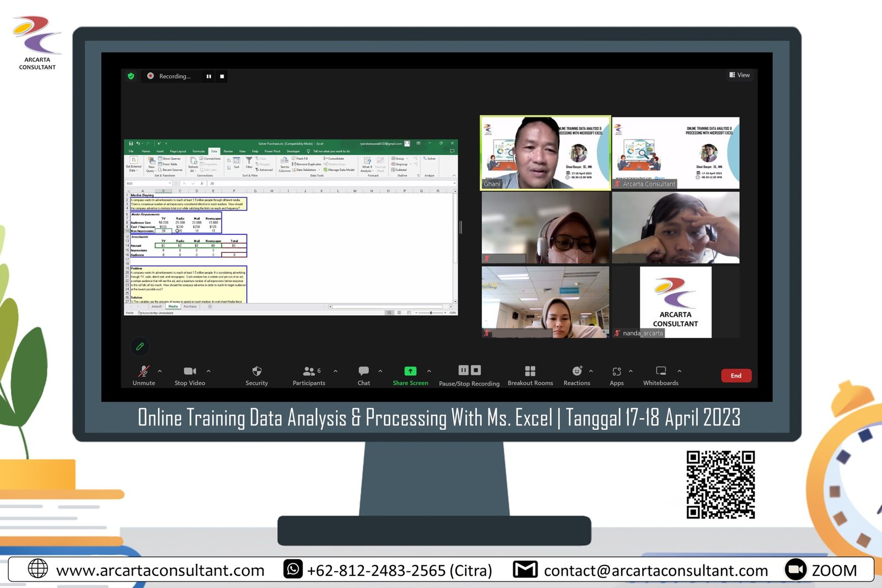The image size is (882, 588).
Task: Click the green Share Screen icon
Action: tap(410, 371)
